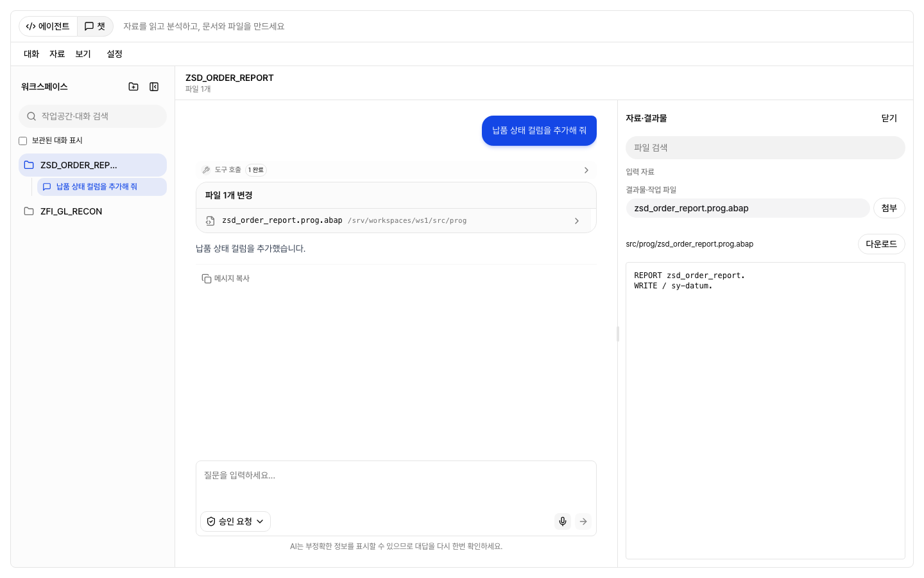Click the ZSD_ORDER_REPORT header title
Viewport: 924px width, 578px height.
pos(230,78)
